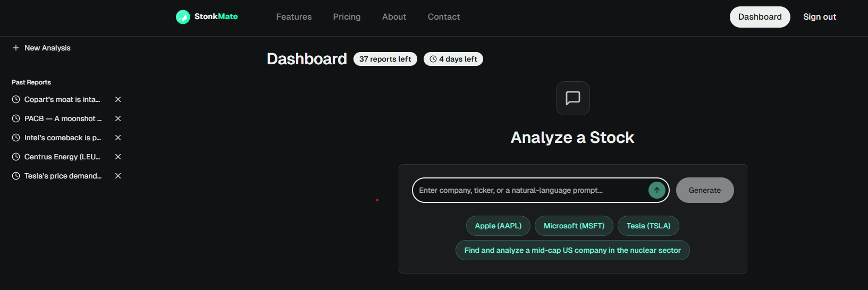Click clock icon beside Centrus Energy
868x290 pixels.
click(16, 157)
